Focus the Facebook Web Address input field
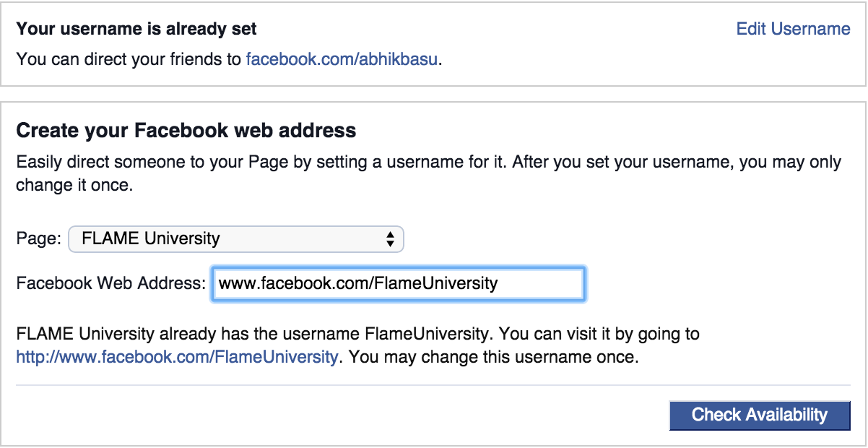The height and width of the screenshot is (448, 868). 397,283
